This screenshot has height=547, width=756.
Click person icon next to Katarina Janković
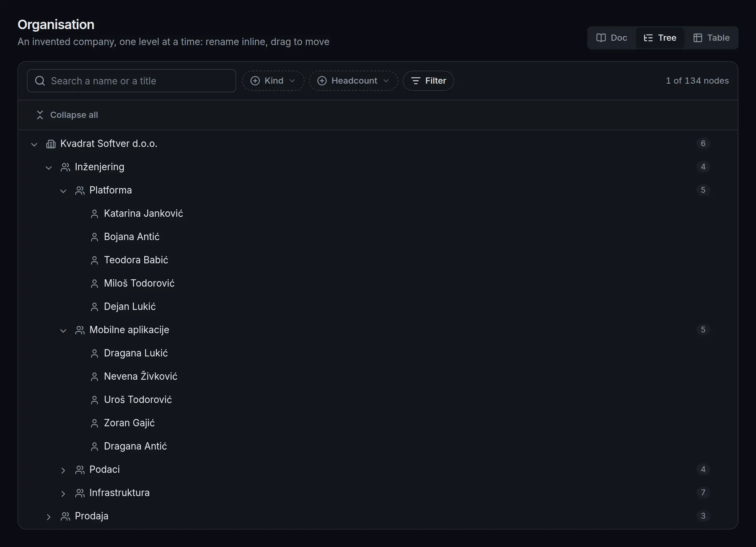tap(94, 214)
